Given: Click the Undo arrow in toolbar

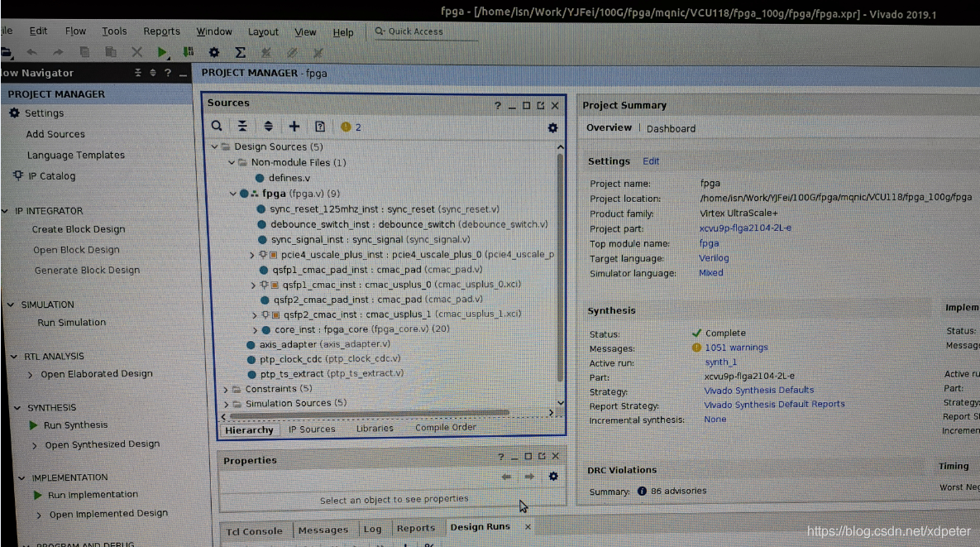Looking at the screenshot, I should coord(32,52).
